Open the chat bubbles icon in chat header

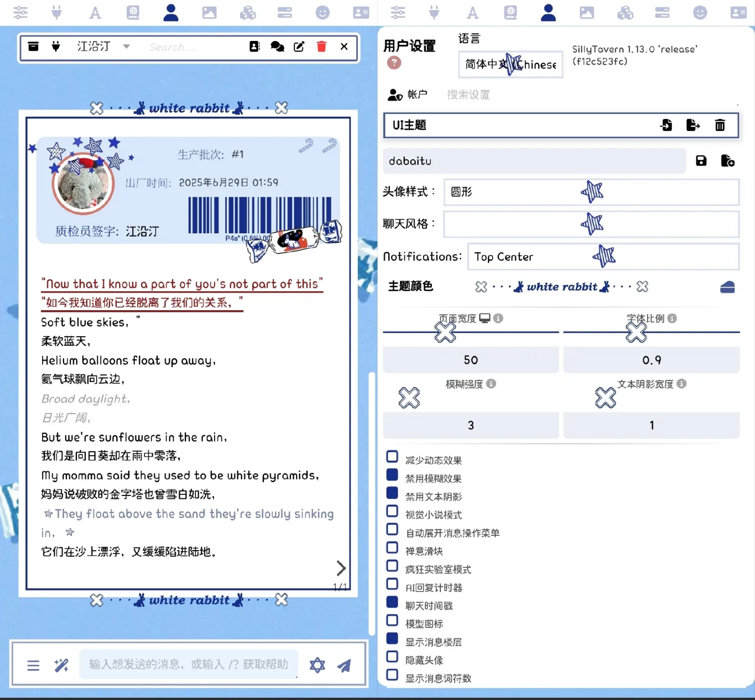click(x=277, y=46)
